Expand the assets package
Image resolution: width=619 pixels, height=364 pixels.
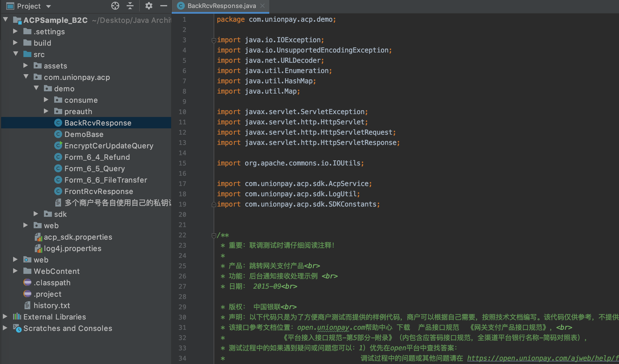[x=26, y=65]
